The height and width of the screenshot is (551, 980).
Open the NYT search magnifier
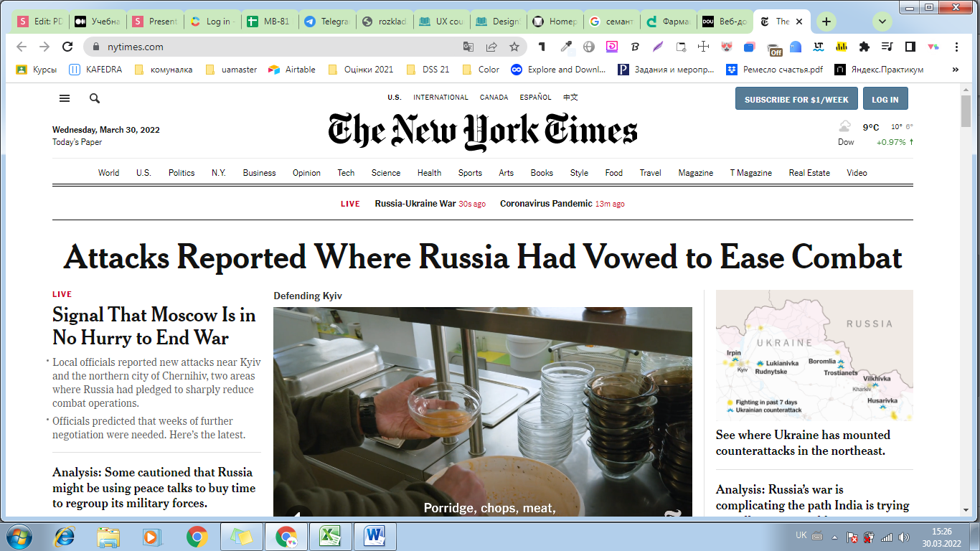[x=95, y=98]
